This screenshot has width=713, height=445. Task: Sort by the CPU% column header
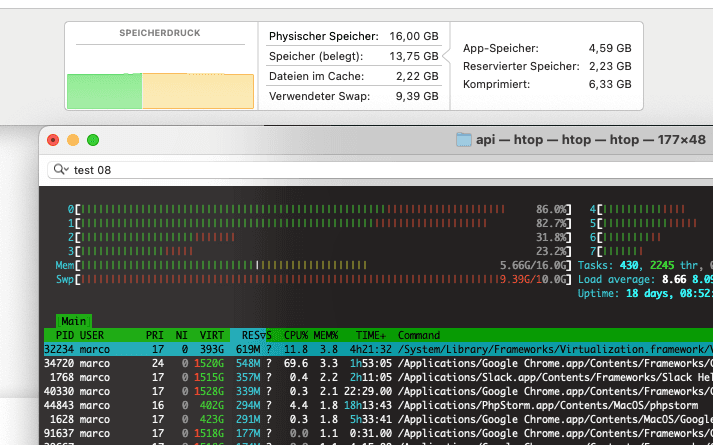(x=296, y=335)
